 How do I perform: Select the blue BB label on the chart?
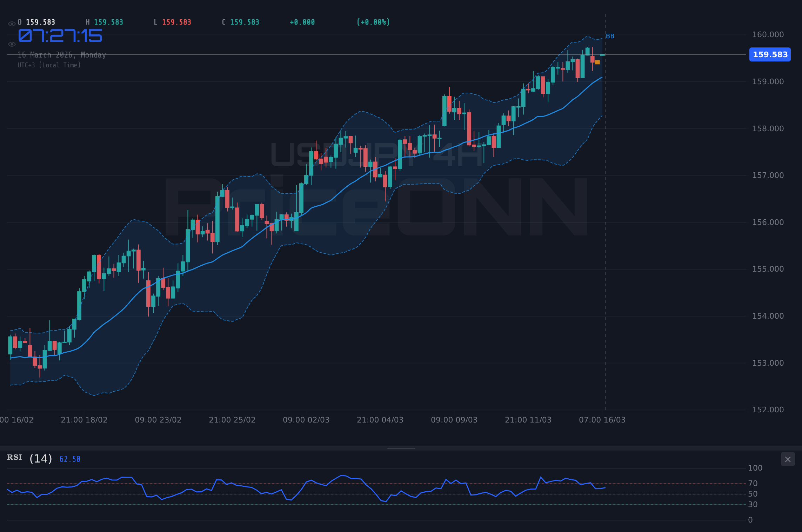(x=610, y=35)
